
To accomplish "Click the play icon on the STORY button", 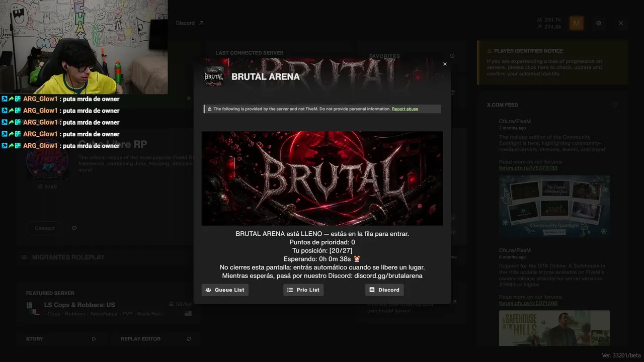I will (x=94, y=339).
